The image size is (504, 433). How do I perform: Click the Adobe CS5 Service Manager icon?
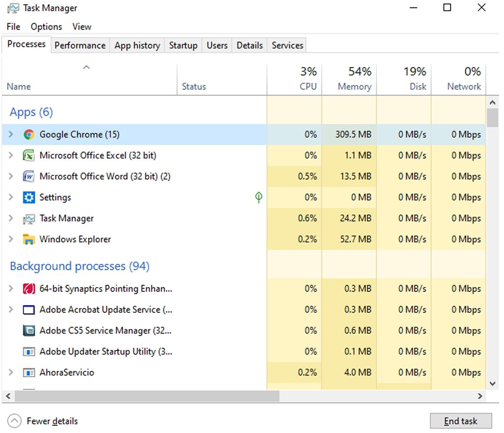click(x=29, y=331)
